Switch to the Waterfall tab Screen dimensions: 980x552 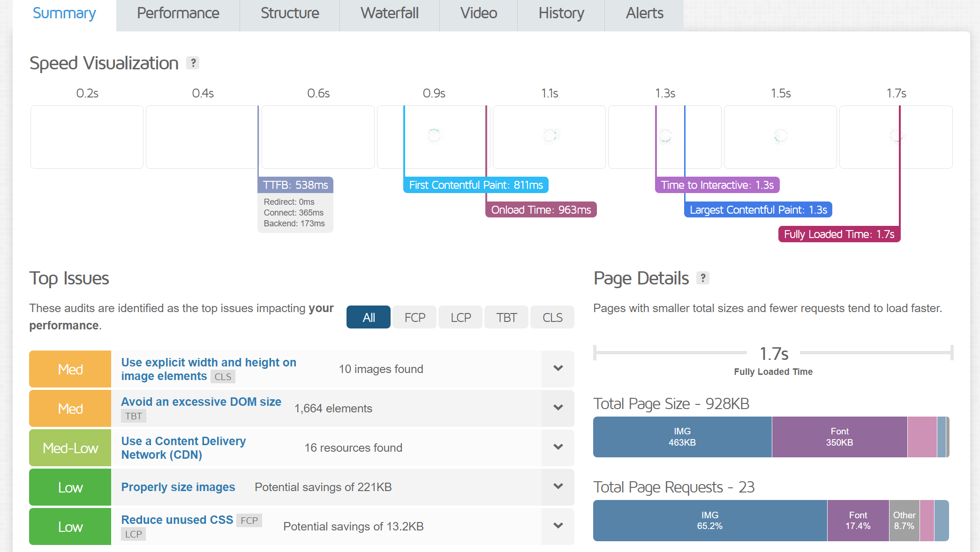(x=390, y=14)
